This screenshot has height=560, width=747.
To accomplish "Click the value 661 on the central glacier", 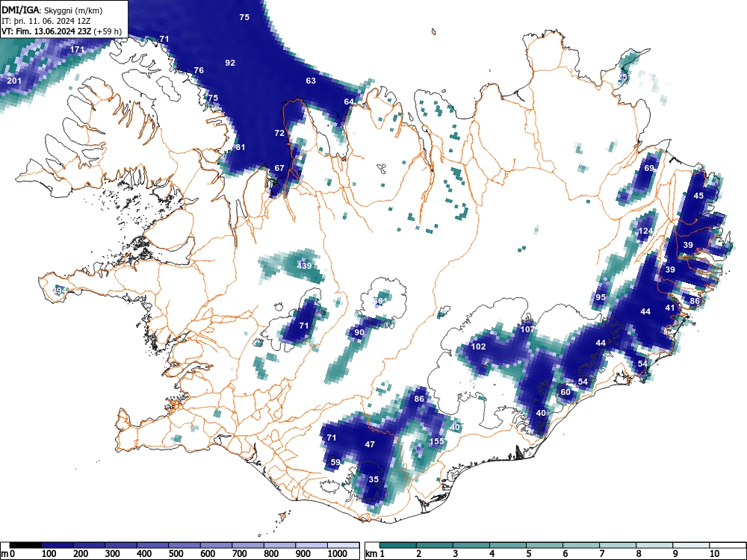I will 380,301.
